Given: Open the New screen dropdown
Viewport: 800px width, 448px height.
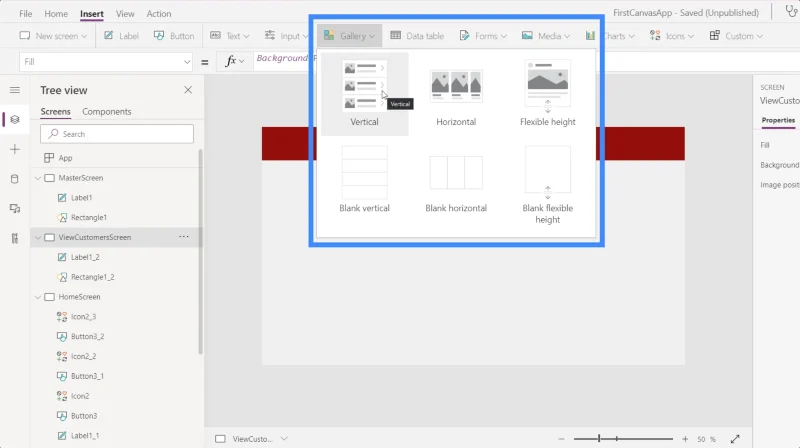Looking at the screenshot, I should pos(53,36).
